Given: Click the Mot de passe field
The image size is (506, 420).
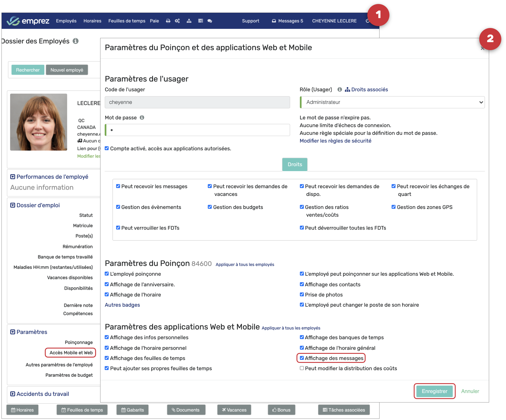Looking at the screenshot, I should pyautogui.click(x=198, y=130).
